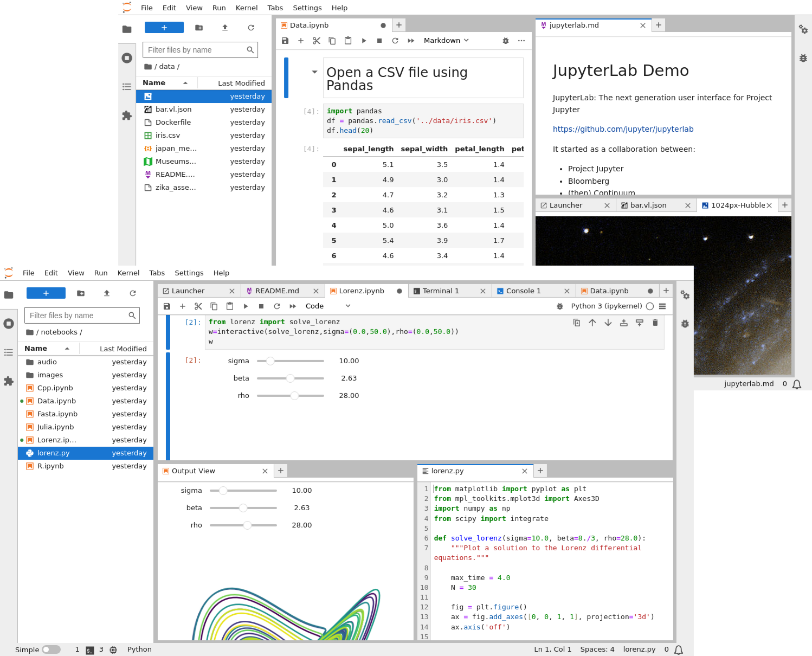Restart the kernel in Data.ipynb toolbar
This screenshot has height=656, width=812.
[x=395, y=41]
